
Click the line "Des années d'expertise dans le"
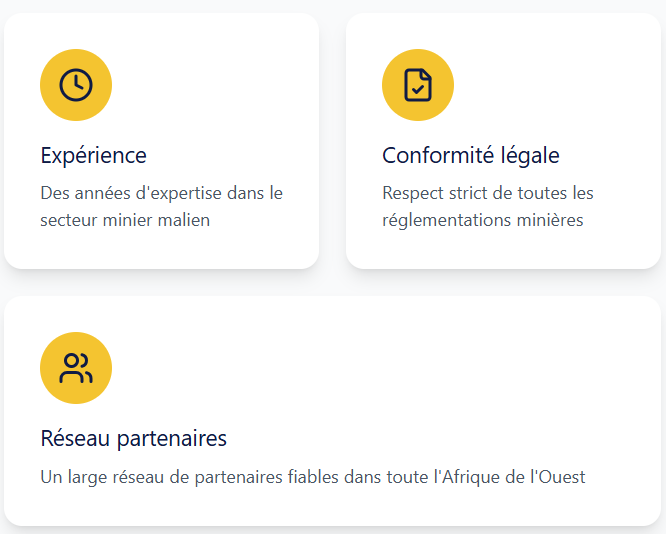coord(162,193)
